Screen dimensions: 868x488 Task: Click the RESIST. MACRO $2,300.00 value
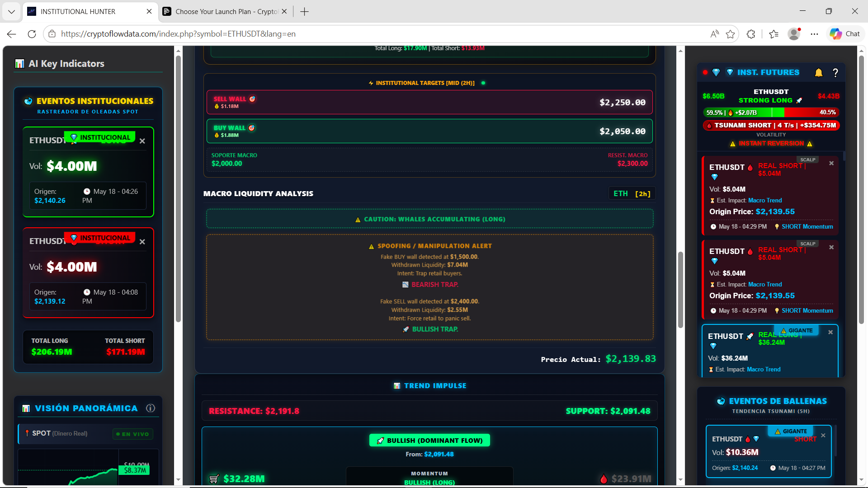tap(632, 164)
